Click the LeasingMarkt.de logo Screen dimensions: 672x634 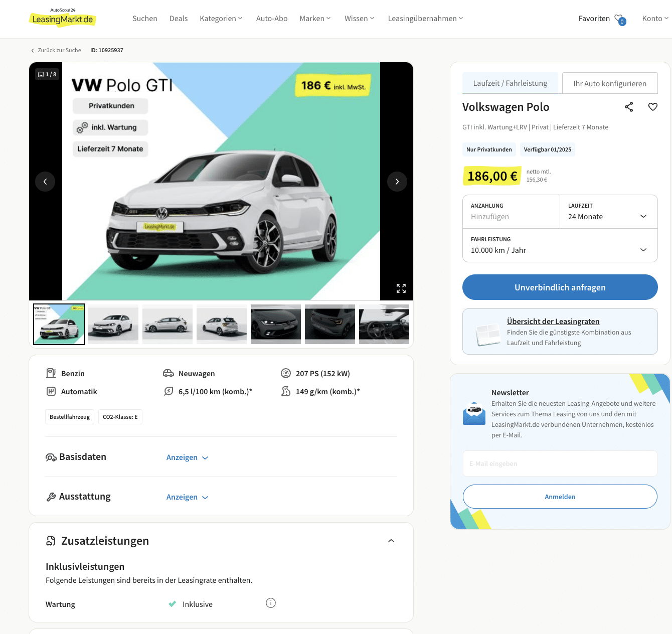coord(62,18)
